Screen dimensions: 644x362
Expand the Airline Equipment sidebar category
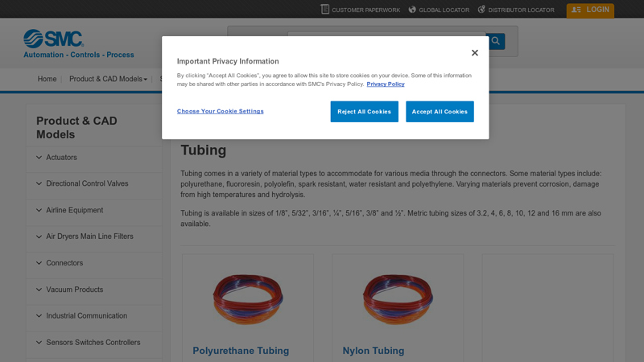tap(74, 210)
